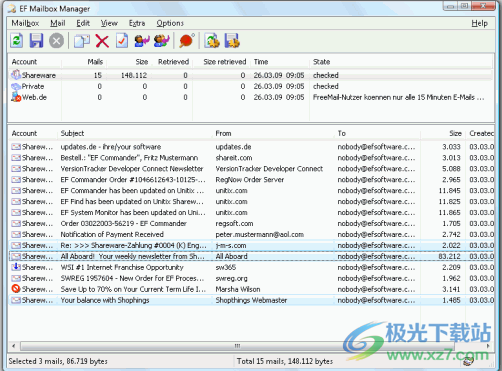Viewport: 502px width, 371px height.
Task: Click sender 'shareit.com' in From column
Action: click(234, 158)
